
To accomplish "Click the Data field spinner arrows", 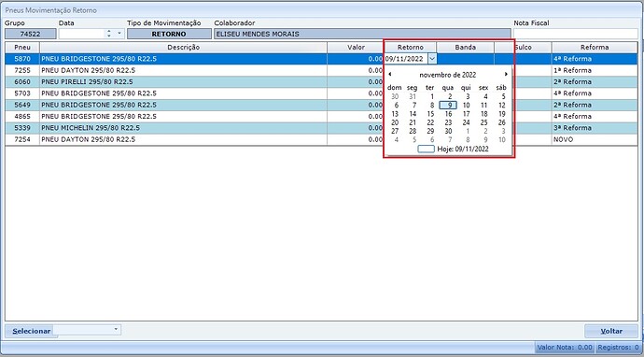I will 109,34.
